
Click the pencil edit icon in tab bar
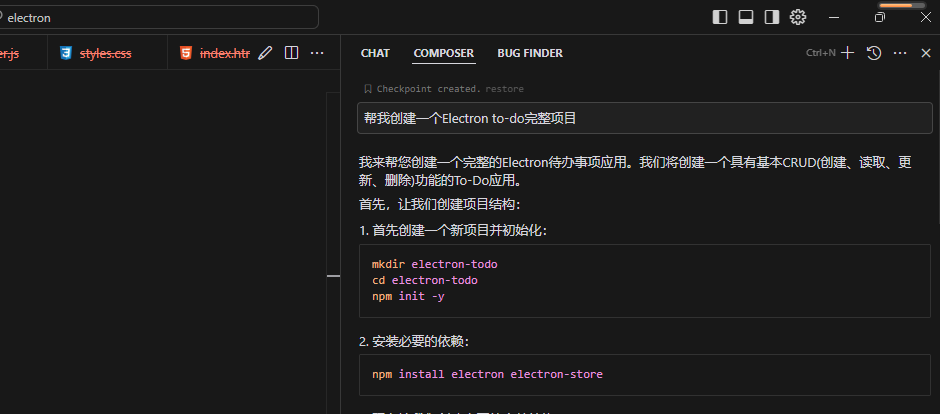[x=265, y=53]
